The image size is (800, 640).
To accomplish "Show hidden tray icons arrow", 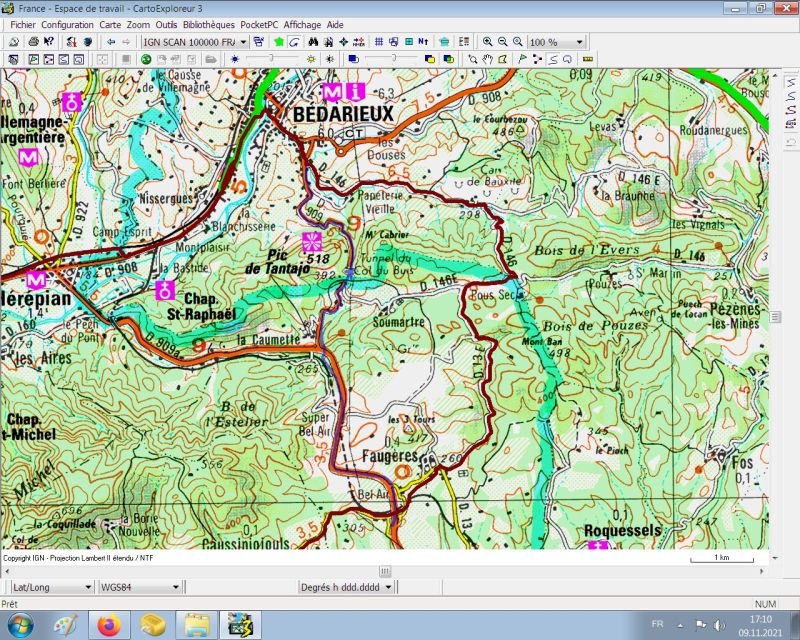I will coord(681,625).
